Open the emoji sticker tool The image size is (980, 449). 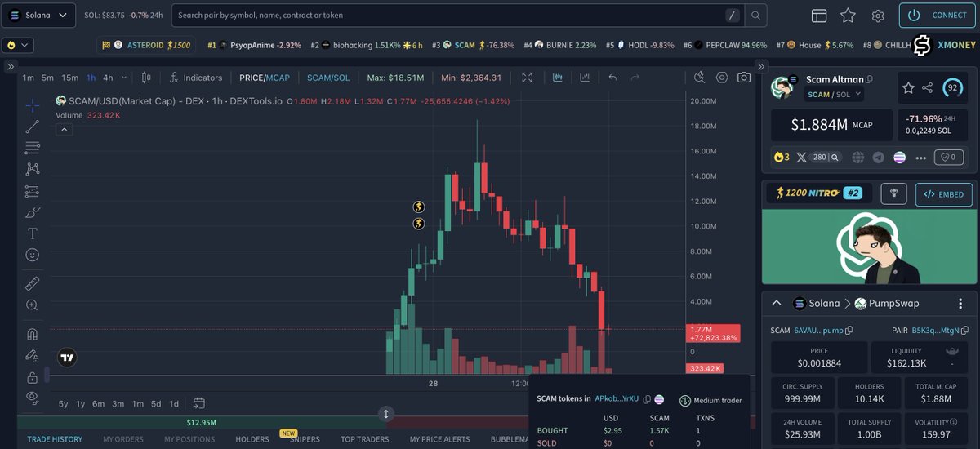coord(33,255)
